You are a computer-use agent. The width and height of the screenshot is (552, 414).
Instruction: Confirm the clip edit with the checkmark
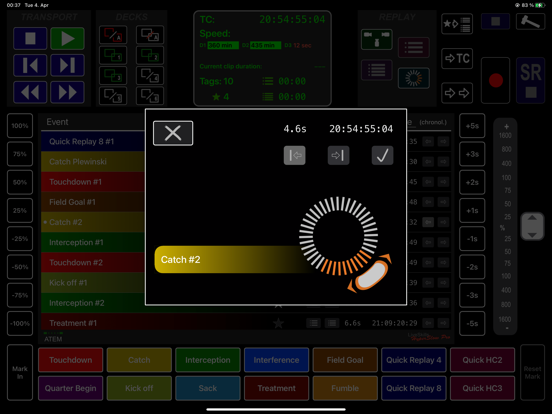(382, 155)
